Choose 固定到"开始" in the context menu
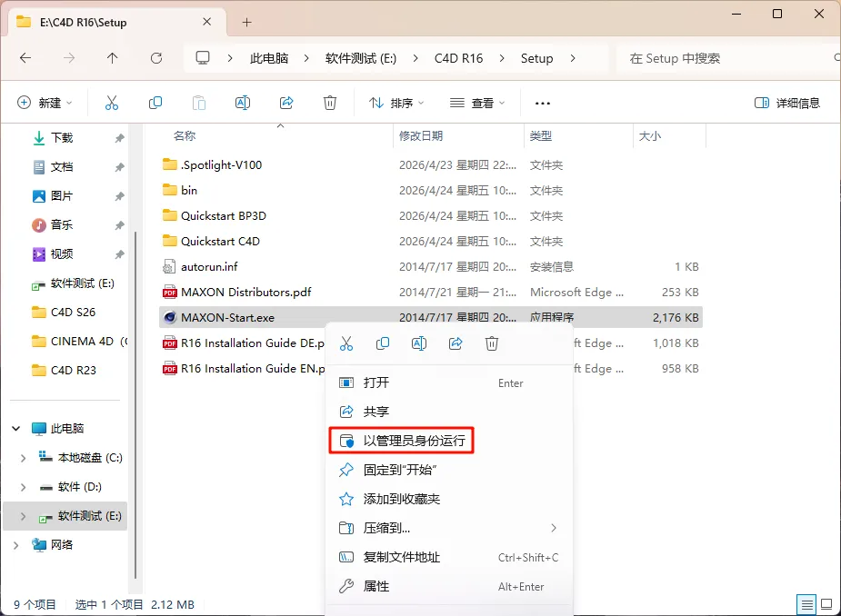This screenshot has width=841, height=616. tap(449, 470)
